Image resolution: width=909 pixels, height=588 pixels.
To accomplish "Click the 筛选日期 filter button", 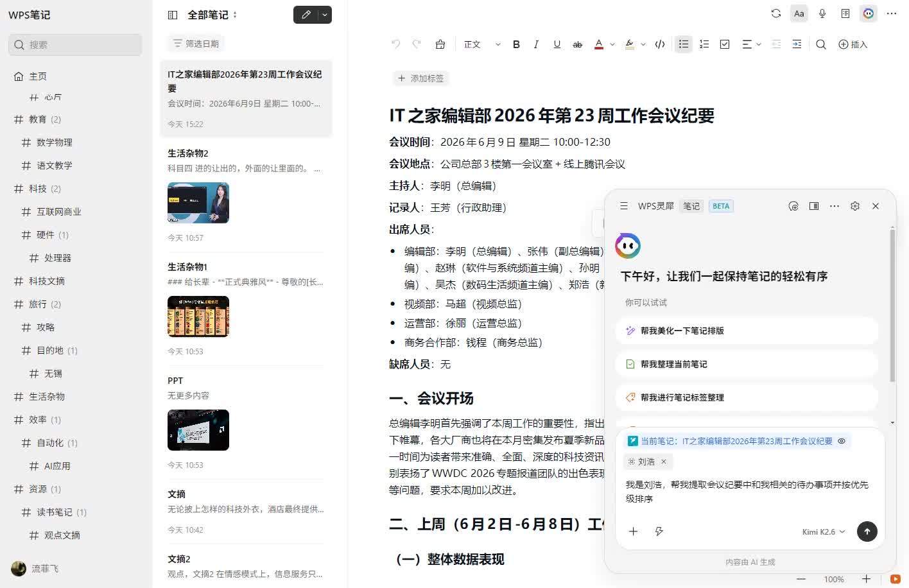I will [x=196, y=44].
